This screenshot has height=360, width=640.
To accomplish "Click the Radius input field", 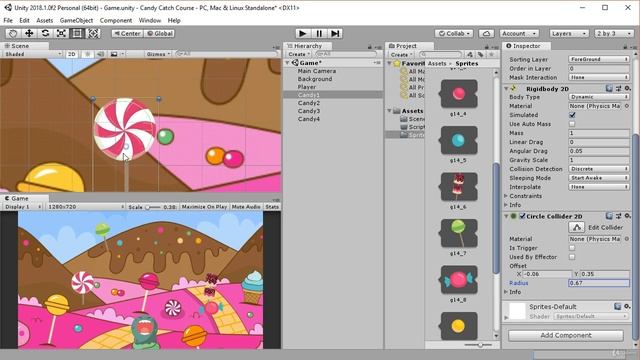I will (599, 283).
